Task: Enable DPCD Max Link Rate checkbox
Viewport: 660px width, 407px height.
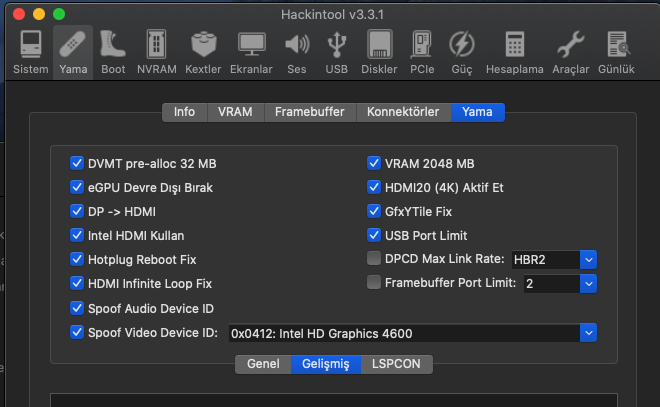Action: pos(374,259)
